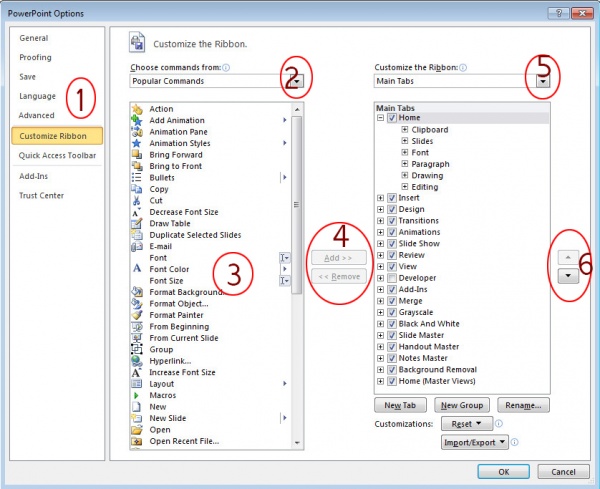This screenshot has height=489, width=600.
Task: Click the Move Down arrow button
Action: click(568, 276)
